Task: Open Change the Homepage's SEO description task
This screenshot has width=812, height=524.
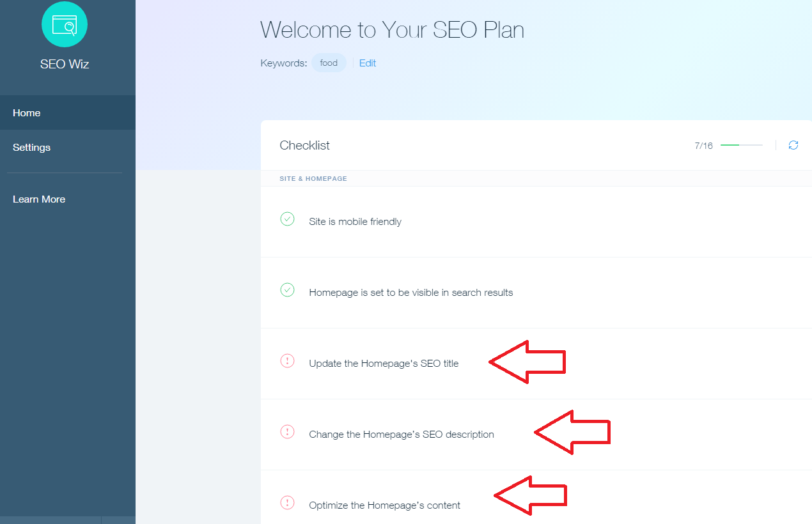Action: click(536, 435)
